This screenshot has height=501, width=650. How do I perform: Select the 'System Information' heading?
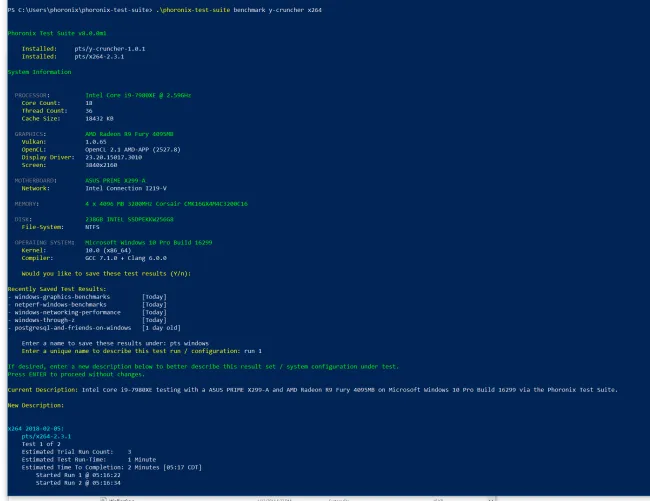[39, 72]
